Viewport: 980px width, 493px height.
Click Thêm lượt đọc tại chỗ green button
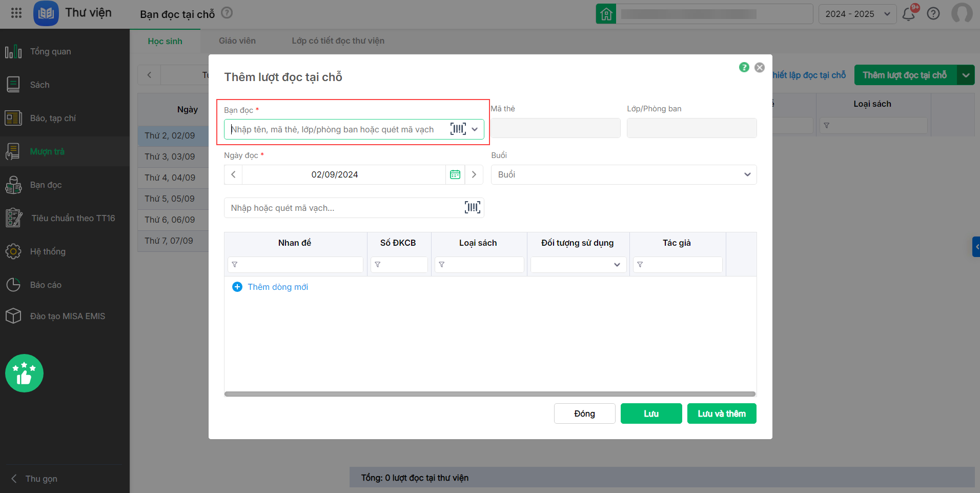[905, 75]
